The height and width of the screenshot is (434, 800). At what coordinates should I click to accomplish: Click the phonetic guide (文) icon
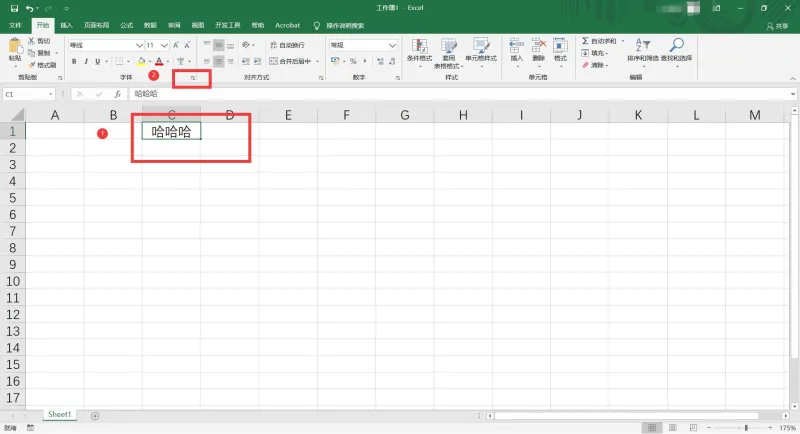pos(181,61)
